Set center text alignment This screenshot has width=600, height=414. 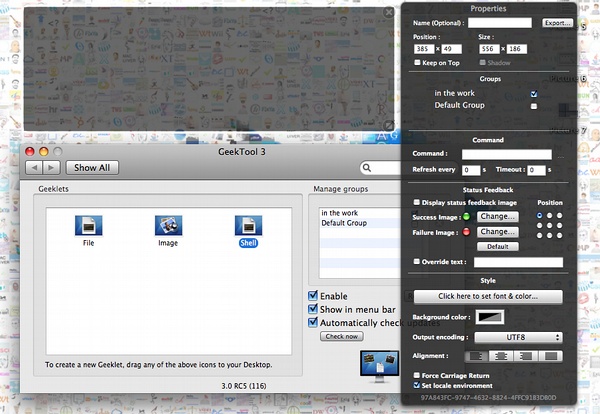tap(501, 356)
